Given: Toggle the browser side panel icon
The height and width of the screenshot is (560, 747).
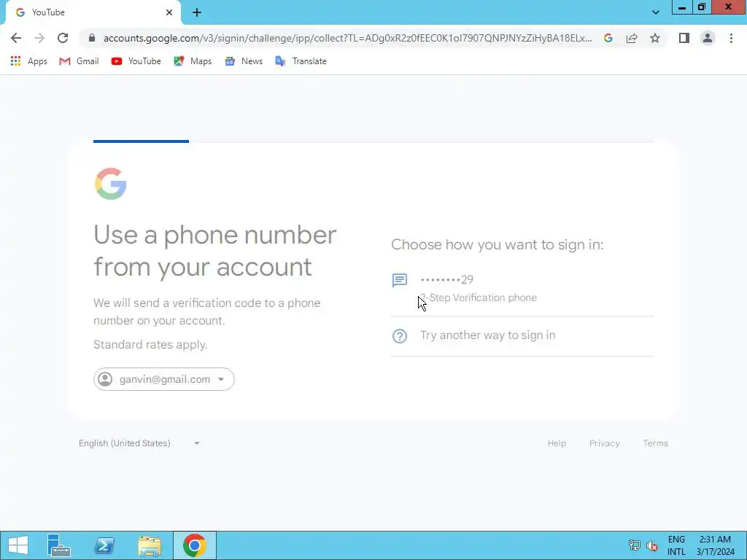Looking at the screenshot, I should (684, 38).
